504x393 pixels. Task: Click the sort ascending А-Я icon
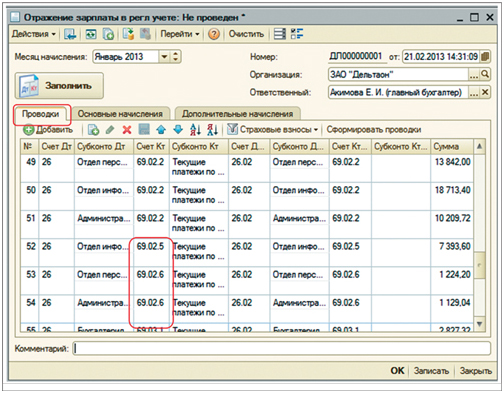pos(195,130)
